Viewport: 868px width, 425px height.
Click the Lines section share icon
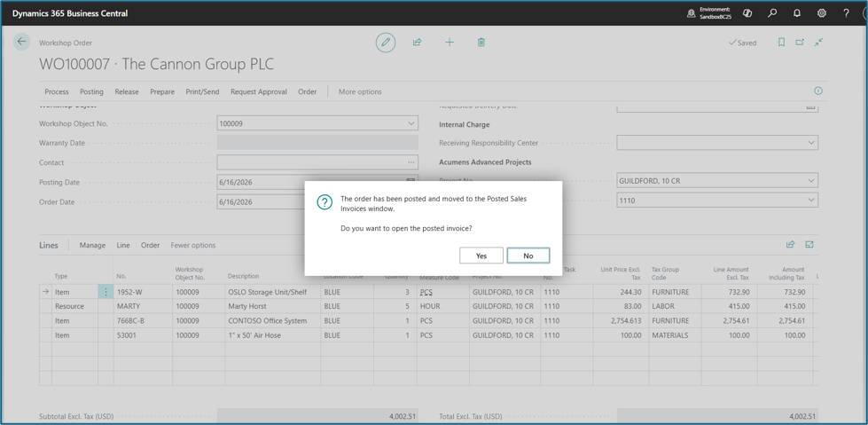pyautogui.click(x=791, y=244)
